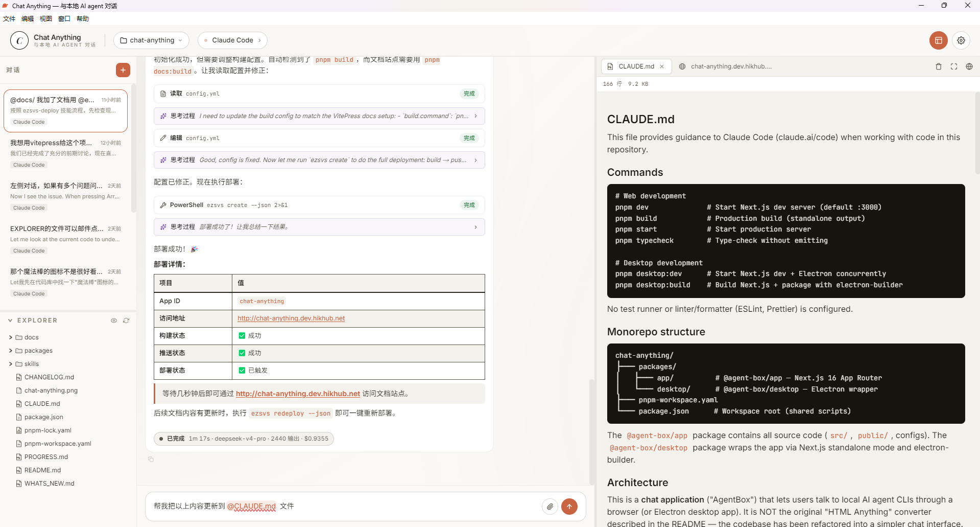Delete the previewed file with trash icon
The width and height of the screenshot is (980, 527).
[x=939, y=66]
